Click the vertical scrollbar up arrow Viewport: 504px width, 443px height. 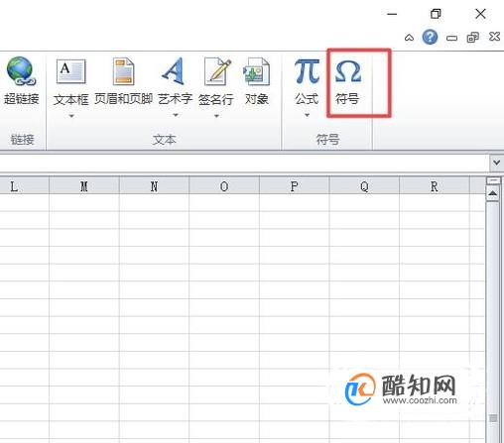point(492,193)
